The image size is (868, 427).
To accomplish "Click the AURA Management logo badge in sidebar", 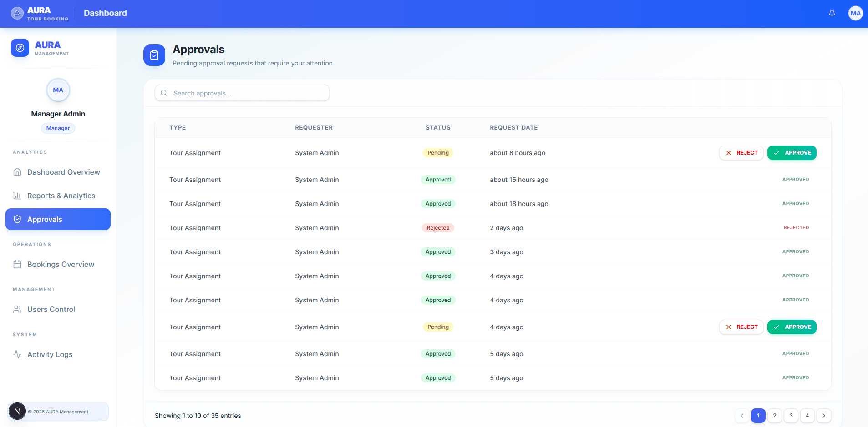I will pos(20,48).
